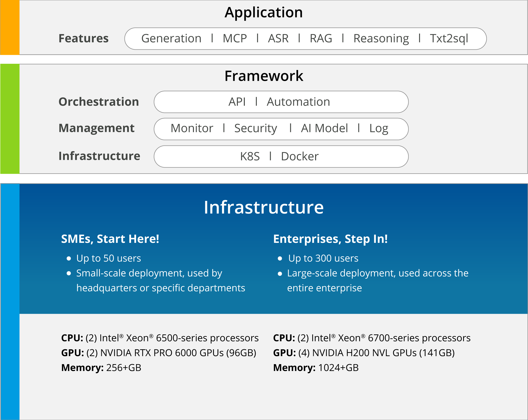Click the NVIDIA H200 NVL GPU line

coord(364,353)
